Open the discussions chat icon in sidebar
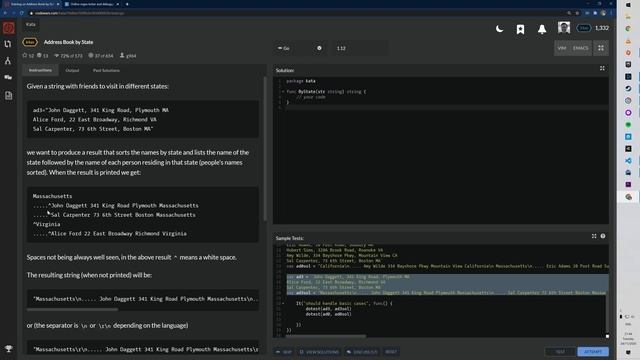 point(8,78)
